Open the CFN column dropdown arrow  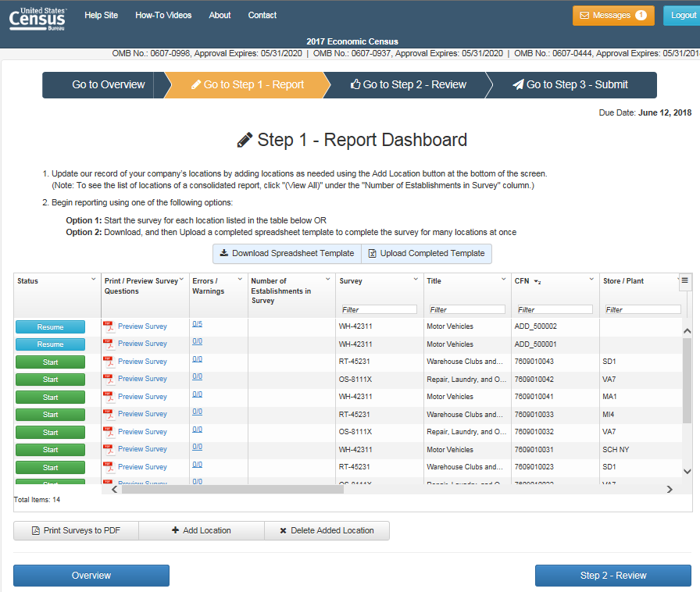click(x=591, y=279)
